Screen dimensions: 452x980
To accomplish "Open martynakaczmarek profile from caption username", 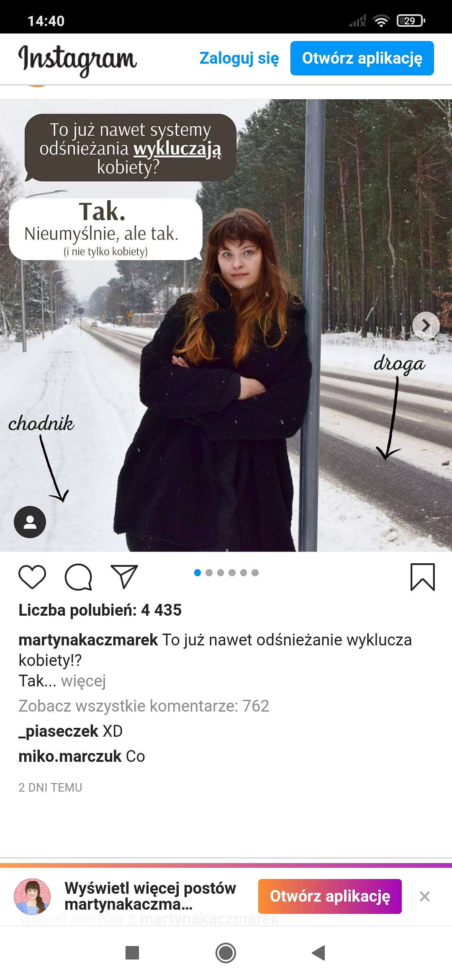I will pos(88,640).
